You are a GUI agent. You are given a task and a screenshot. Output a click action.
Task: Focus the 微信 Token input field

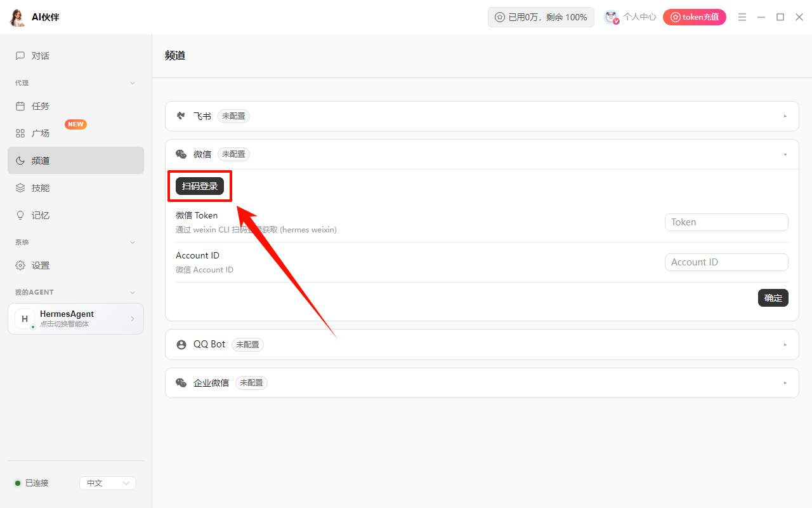pyautogui.click(x=726, y=222)
